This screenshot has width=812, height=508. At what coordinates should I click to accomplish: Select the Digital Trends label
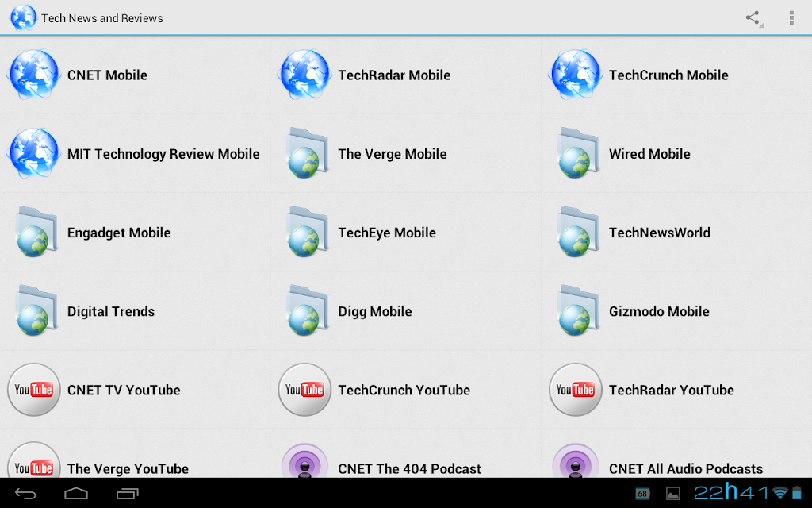coord(111,311)
